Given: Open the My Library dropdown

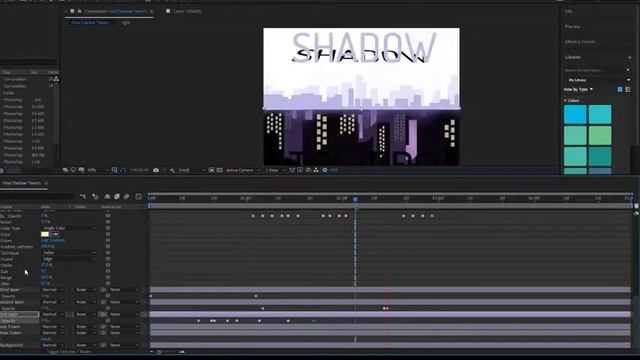Looking at the screenshot, I should (x=598, y=80).
